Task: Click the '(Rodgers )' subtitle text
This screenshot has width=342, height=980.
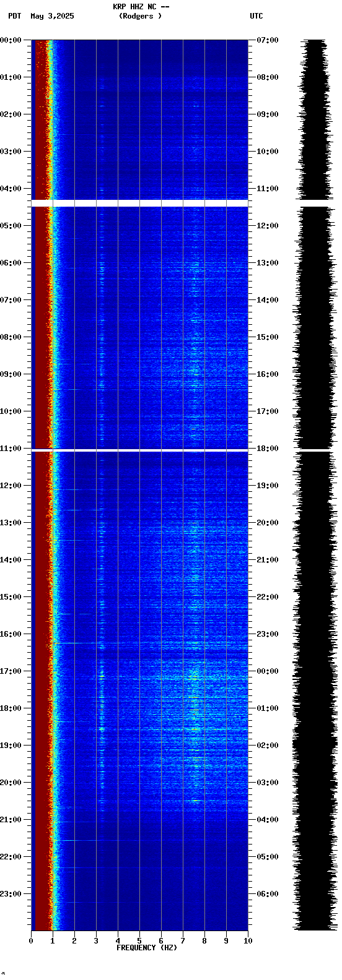Action: click(140, 16)
